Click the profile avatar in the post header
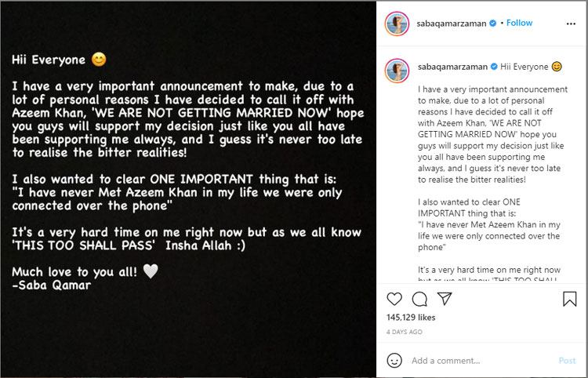This screenshot has width=588, height=378. [397, 24]
